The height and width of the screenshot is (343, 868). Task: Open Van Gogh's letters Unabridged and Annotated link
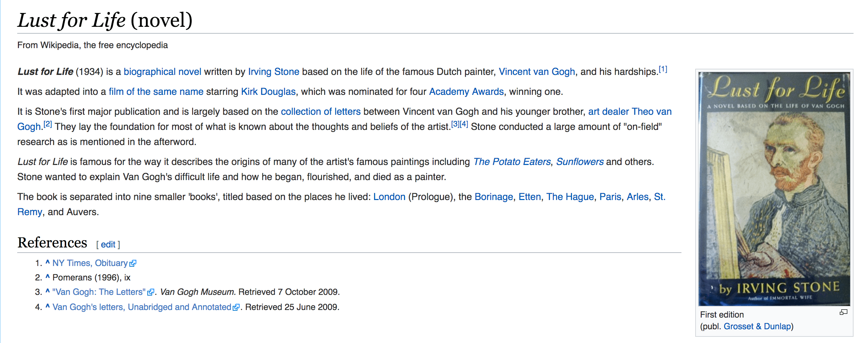(x=142, y=307)
